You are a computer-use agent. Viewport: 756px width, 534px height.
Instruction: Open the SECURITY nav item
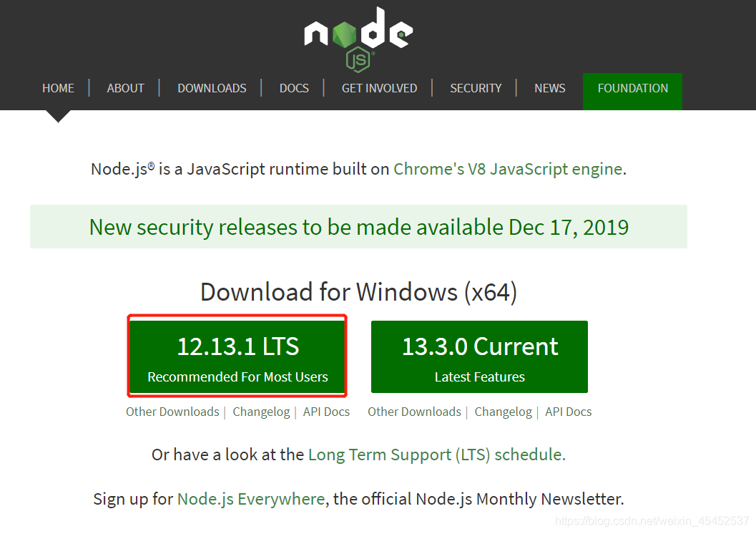tap(476, 88)
